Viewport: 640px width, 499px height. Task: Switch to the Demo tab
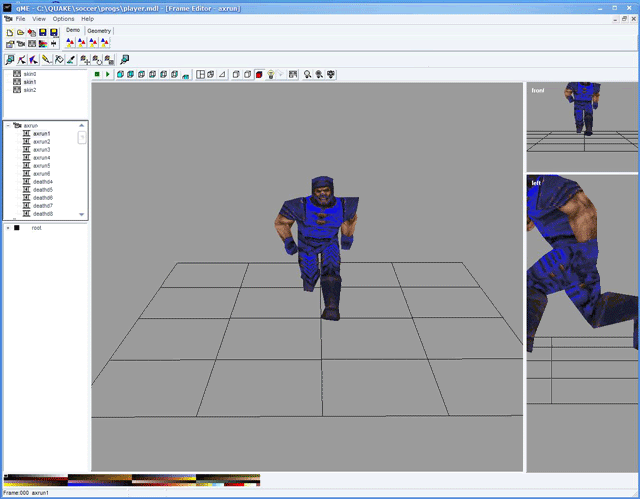[73, 30]
